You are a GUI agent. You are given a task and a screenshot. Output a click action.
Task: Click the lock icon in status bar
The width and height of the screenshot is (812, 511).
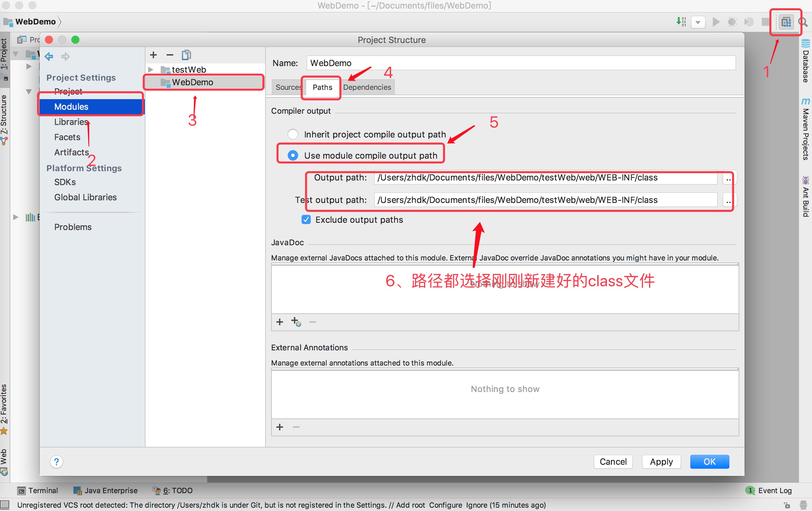coord(787,505)
